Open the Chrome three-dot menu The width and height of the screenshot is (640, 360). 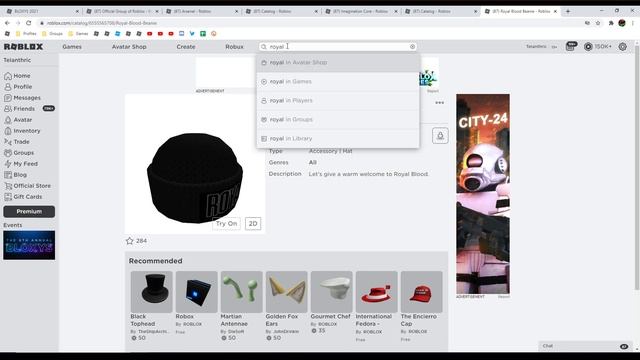(633, 23)
